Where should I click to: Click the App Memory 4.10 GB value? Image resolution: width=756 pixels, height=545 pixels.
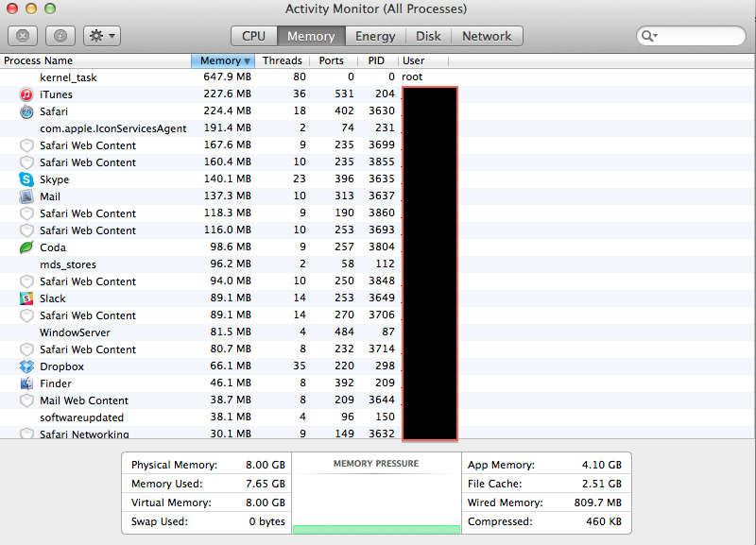[602, 465]
